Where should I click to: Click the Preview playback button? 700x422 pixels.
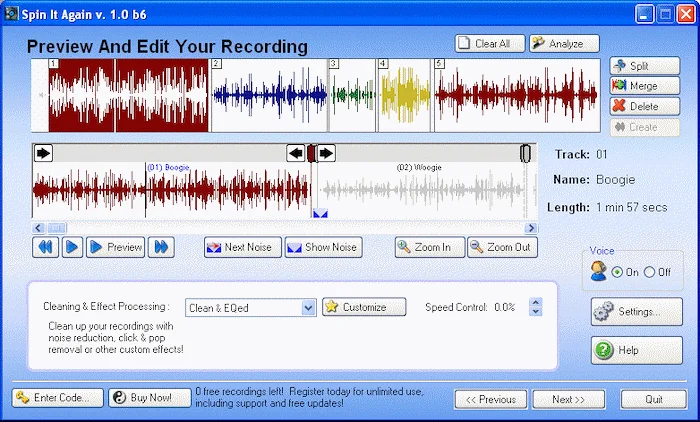pos(115,247)
